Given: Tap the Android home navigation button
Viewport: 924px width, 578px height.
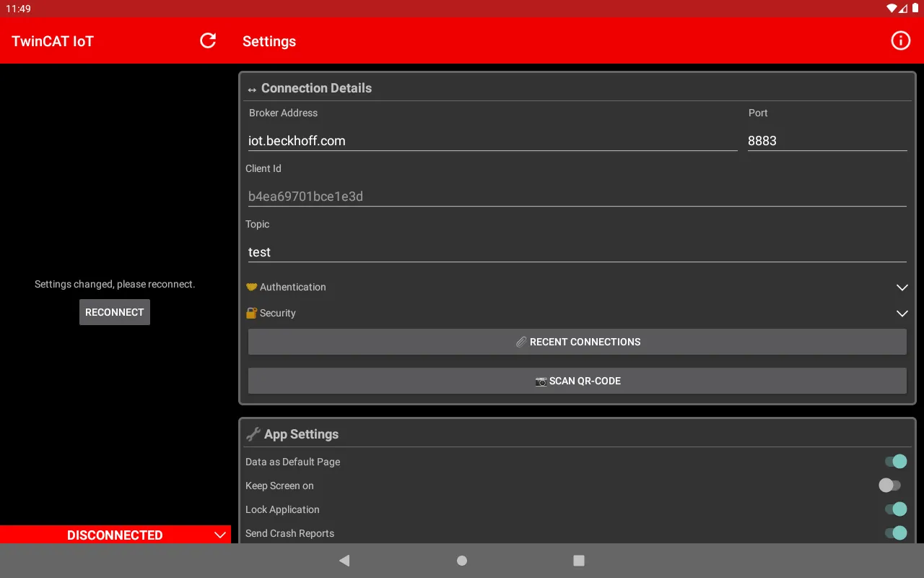Looking at the screenshot, I should coord(462,561).
